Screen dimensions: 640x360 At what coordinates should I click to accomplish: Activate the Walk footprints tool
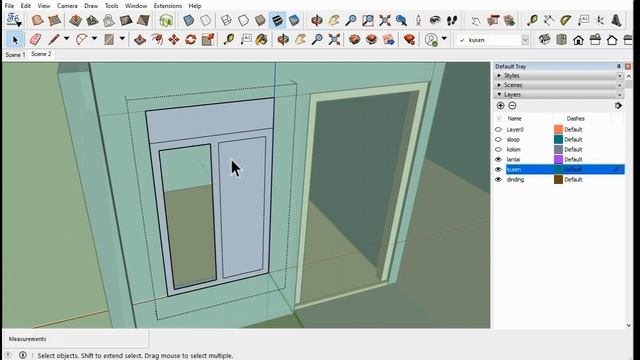pos(451,20)
